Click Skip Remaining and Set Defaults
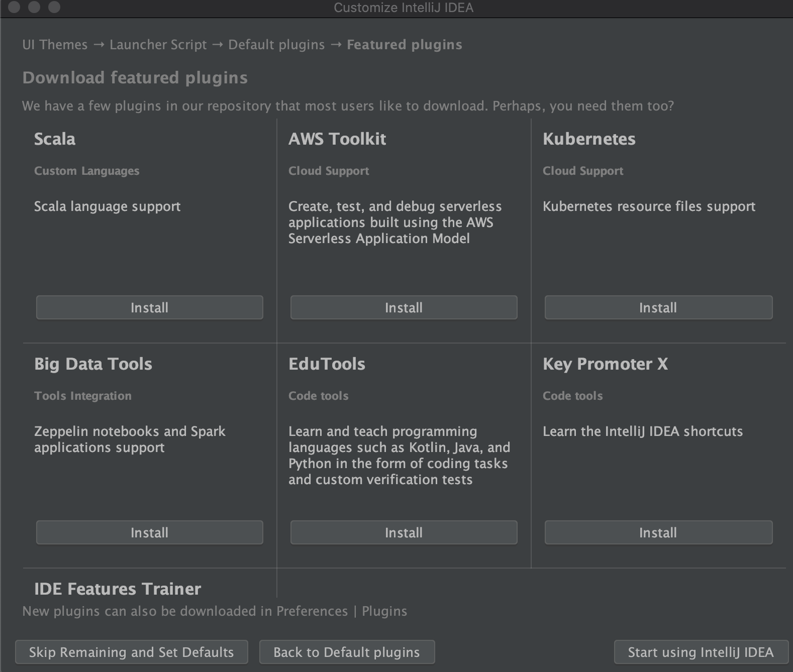Image resolution: width=793 pixels, height=672 pixels. point(132,652)
